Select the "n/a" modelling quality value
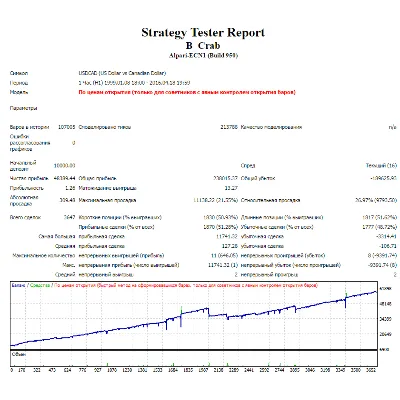 [x=393, y=127]
